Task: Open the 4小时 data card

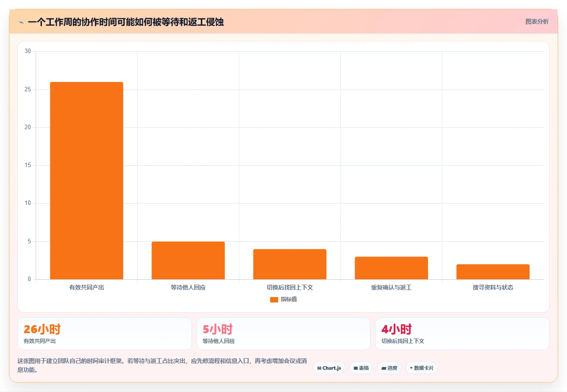Action: (x=462, y=334)
